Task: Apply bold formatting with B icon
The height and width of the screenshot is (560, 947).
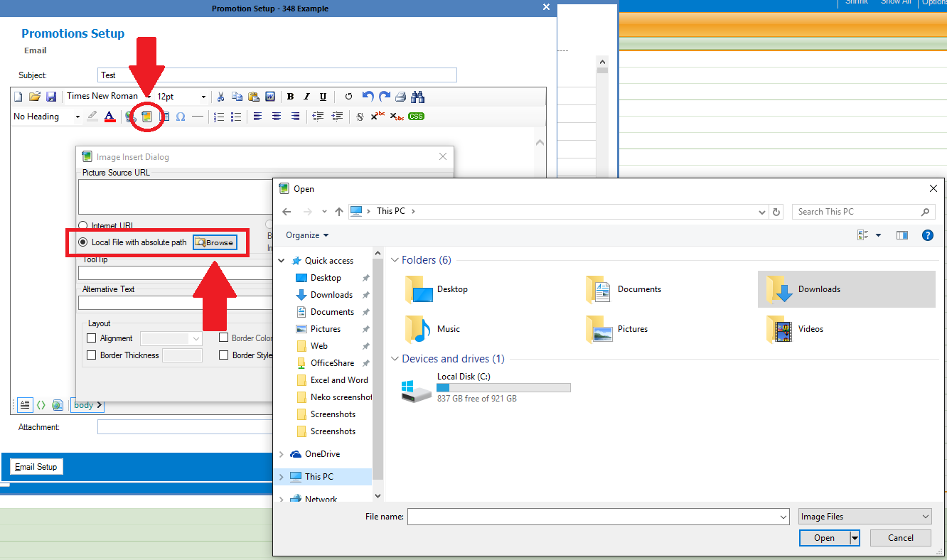Action: click(291, 97)
